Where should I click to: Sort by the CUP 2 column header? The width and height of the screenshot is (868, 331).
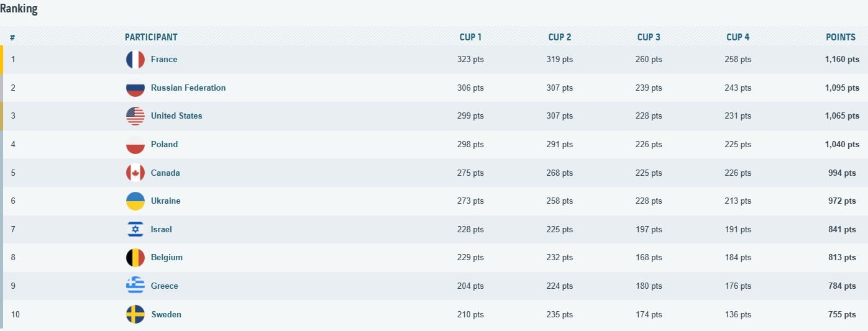[x=560, y=37]
